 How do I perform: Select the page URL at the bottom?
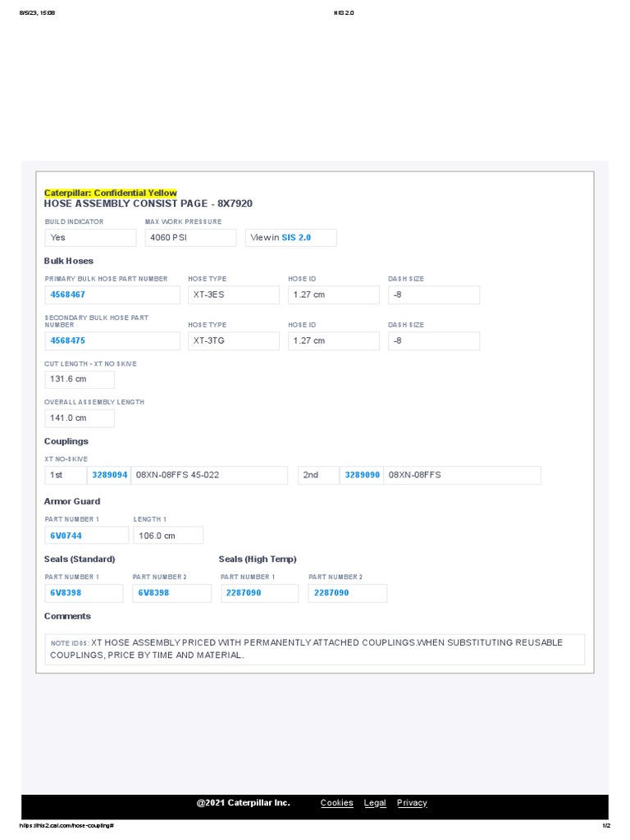pos(66,825)
